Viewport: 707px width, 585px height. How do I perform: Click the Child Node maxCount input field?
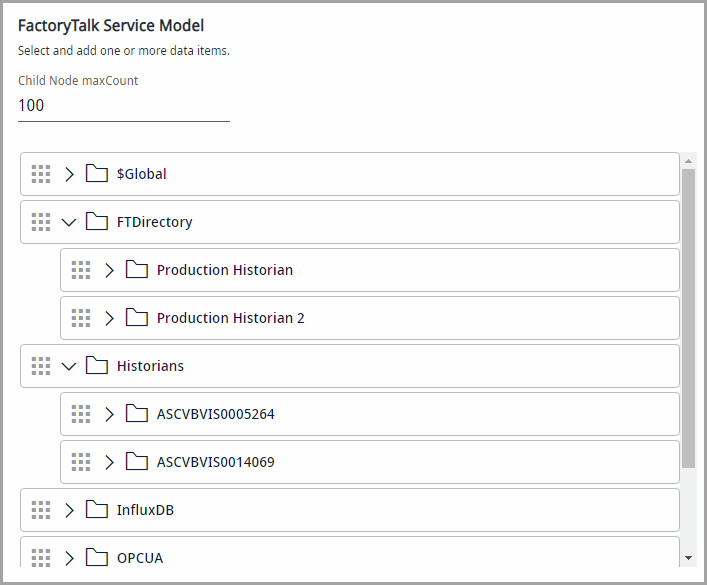click(124, 106)
